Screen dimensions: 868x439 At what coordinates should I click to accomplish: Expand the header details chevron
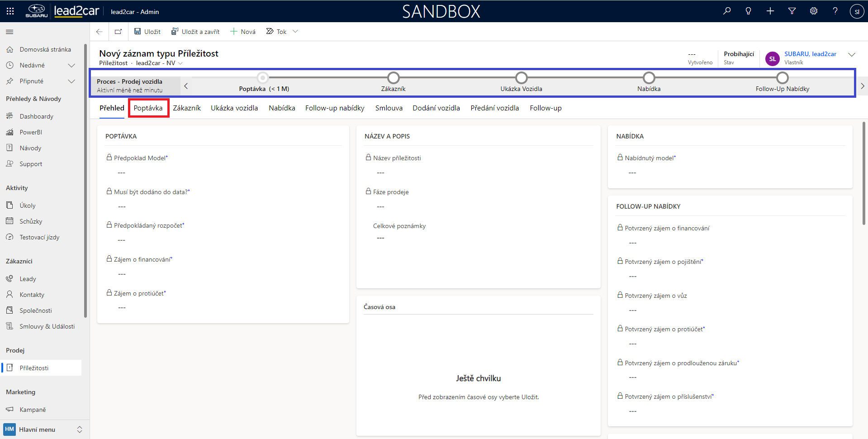click(x=852, y=55)
